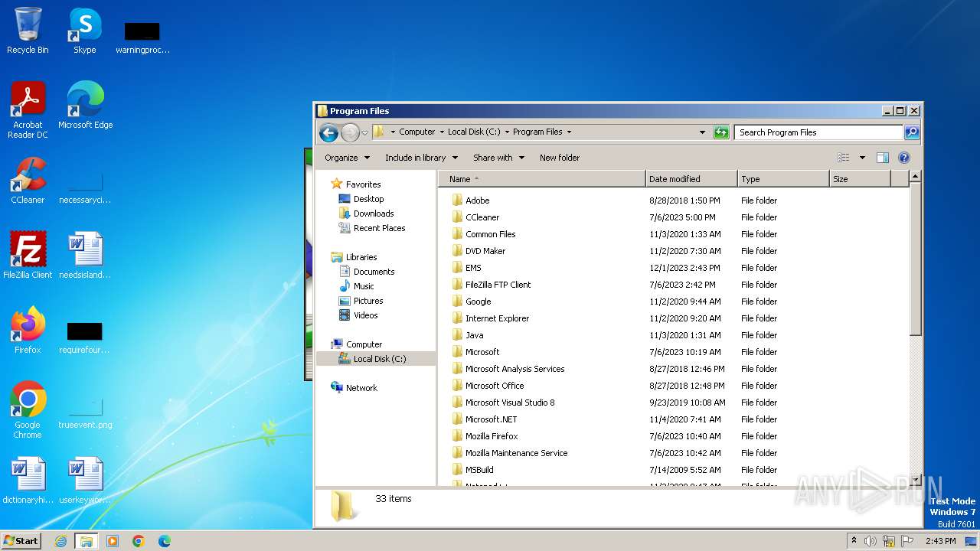The image size is (980, 551).
Task: Open the Music library
Action: coord(364,286)
